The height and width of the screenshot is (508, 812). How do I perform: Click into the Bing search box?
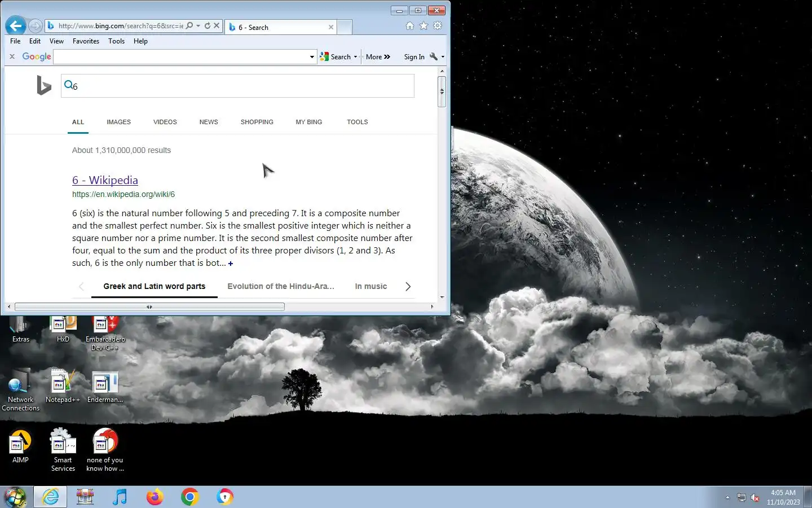[237, 86]
